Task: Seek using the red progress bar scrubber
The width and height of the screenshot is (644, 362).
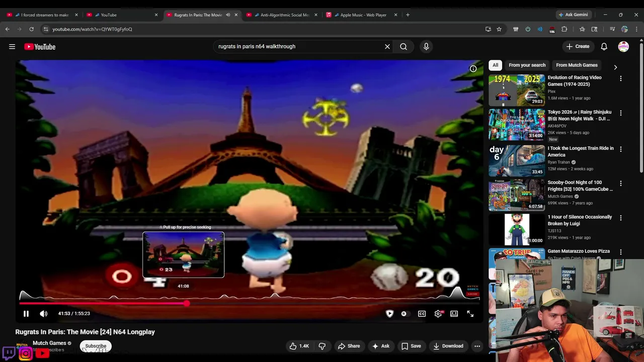Action: [x=187, y=303]
